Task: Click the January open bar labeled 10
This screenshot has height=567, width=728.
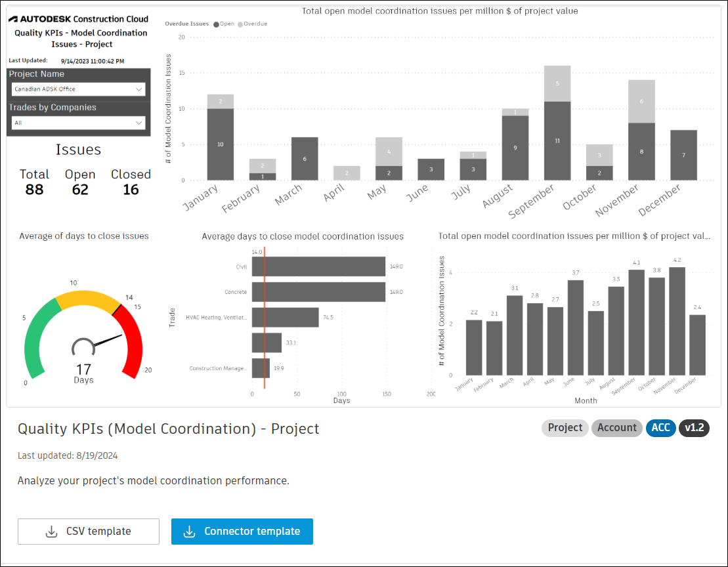Action: 221,144
